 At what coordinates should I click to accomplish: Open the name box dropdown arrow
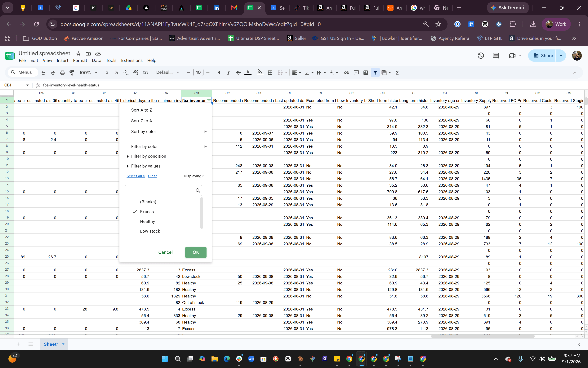[x=27, y=85]
